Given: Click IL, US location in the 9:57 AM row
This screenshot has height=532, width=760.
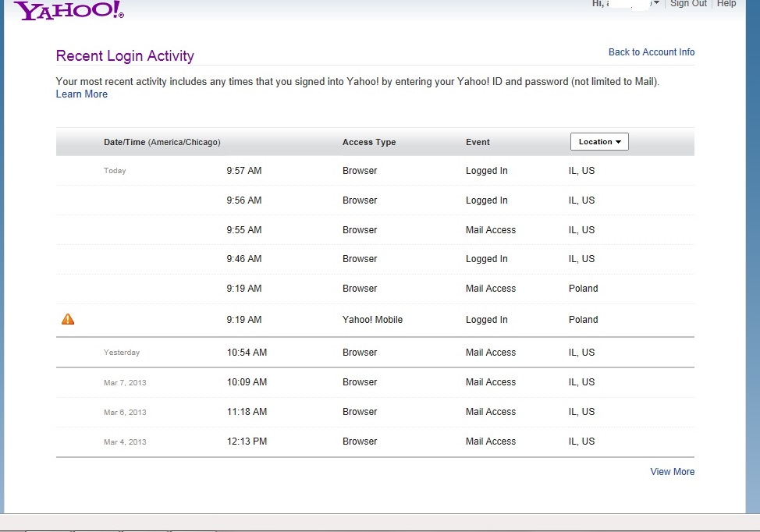Looking at the screenshot, I should (581, 171).
